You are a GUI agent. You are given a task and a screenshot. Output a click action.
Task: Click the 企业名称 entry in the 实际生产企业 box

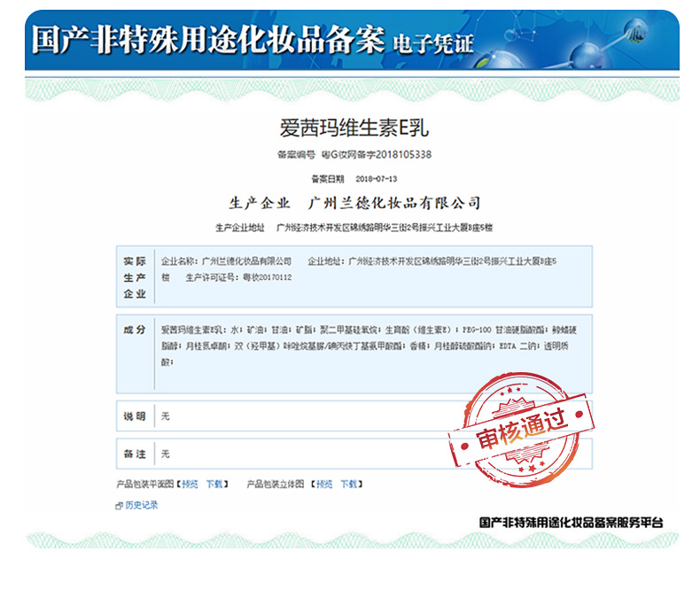pos(226,261)
